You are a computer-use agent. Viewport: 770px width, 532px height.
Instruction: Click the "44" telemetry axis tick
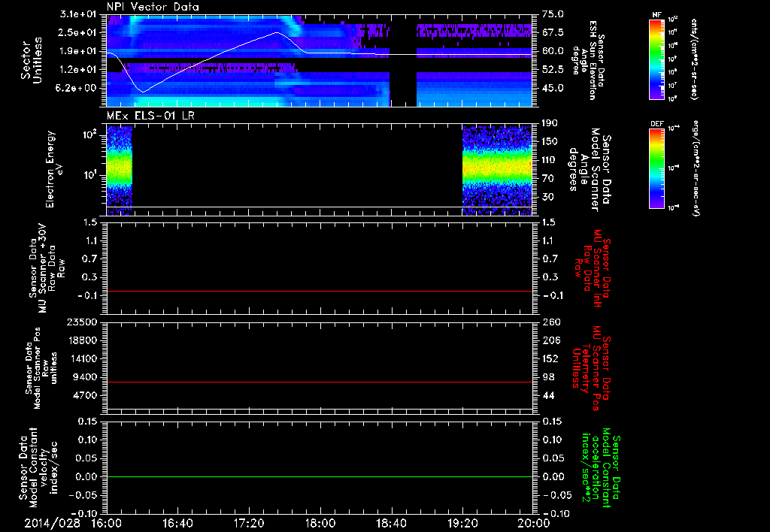548,395
